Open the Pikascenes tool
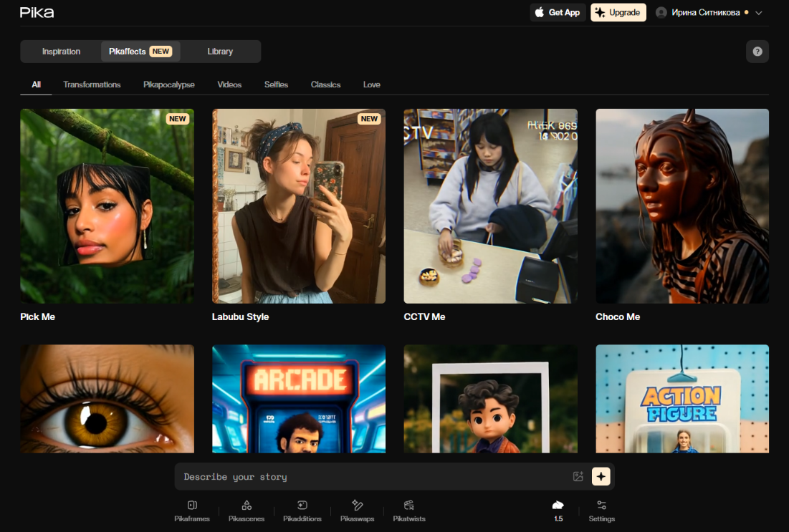 click(247, 511)
